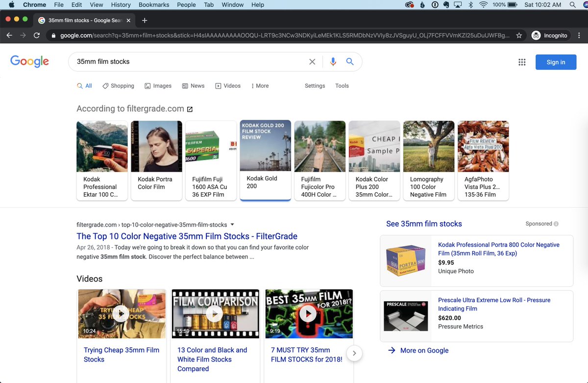Click the Google logo
The height and width of the screenshot is (383, 588).
(x=29, y=61)
